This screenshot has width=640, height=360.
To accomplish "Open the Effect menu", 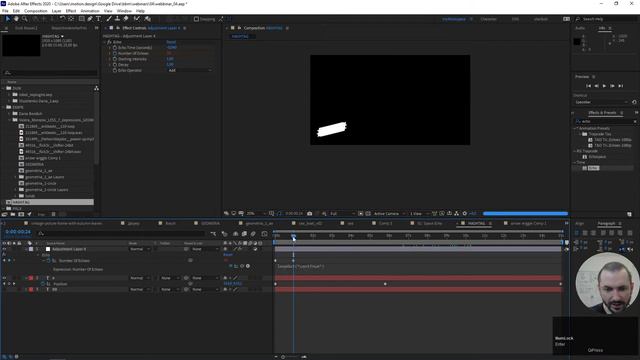I will point(71,11).
